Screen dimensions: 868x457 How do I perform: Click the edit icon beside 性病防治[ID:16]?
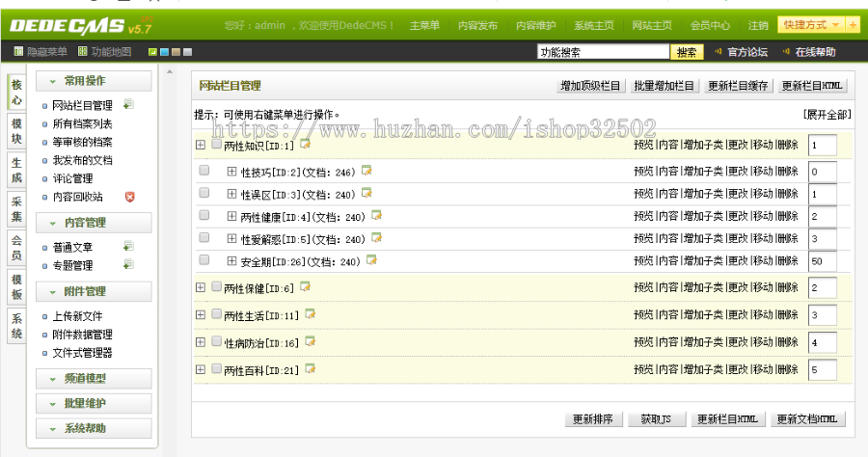pos(310,341)
